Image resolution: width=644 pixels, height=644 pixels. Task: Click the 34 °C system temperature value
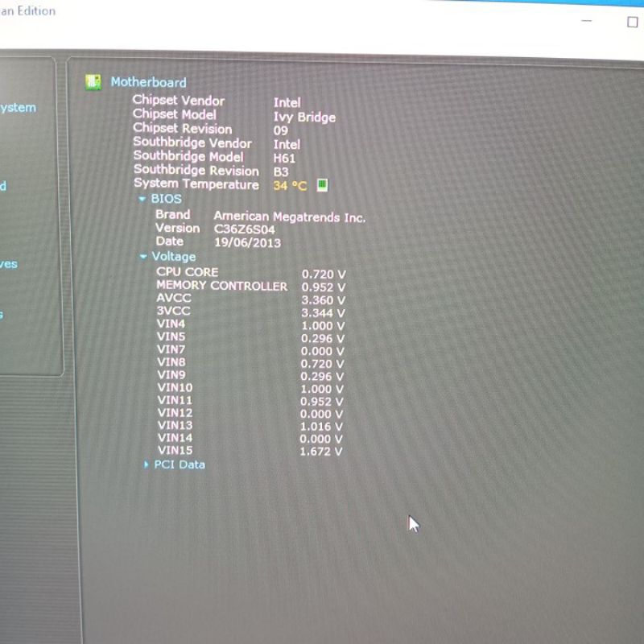(290, 186)
